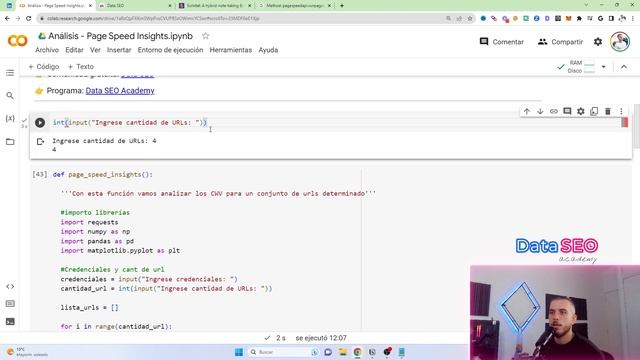The height and width of the screenshot is (360, 640).
Task: Copy link to cell icon
Action: (553, 111)
